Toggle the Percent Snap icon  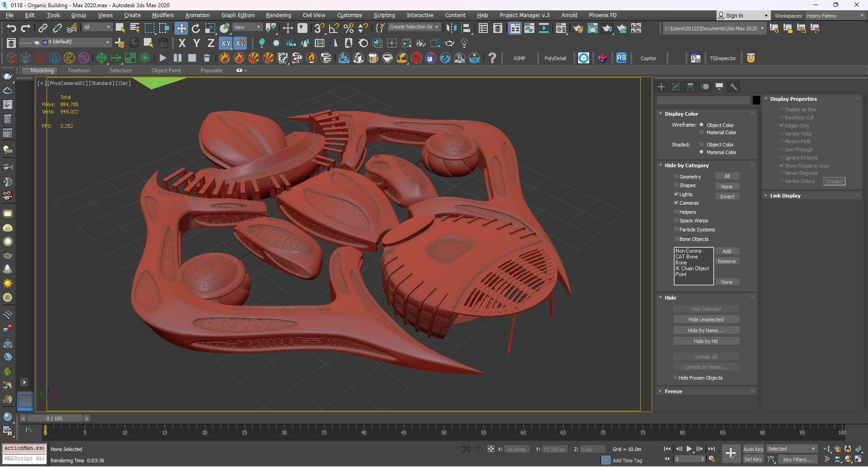pyautogui.click(x=349, y=28)
